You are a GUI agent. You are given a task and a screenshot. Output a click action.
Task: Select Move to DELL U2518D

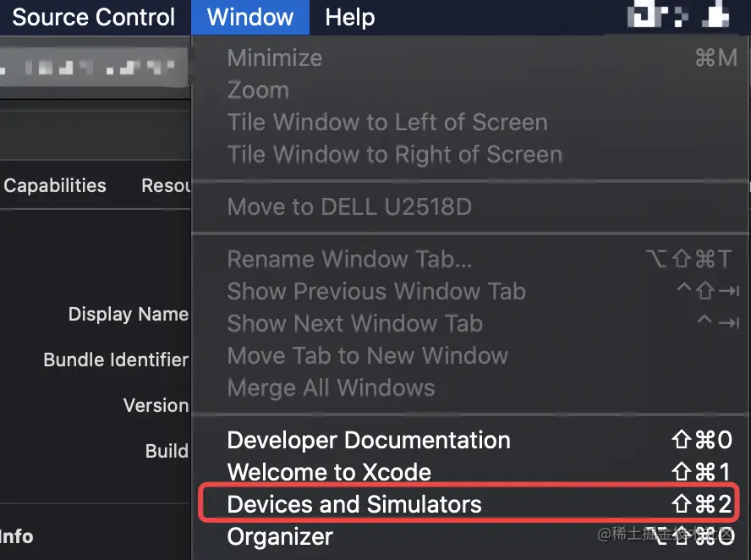[471, 207]
